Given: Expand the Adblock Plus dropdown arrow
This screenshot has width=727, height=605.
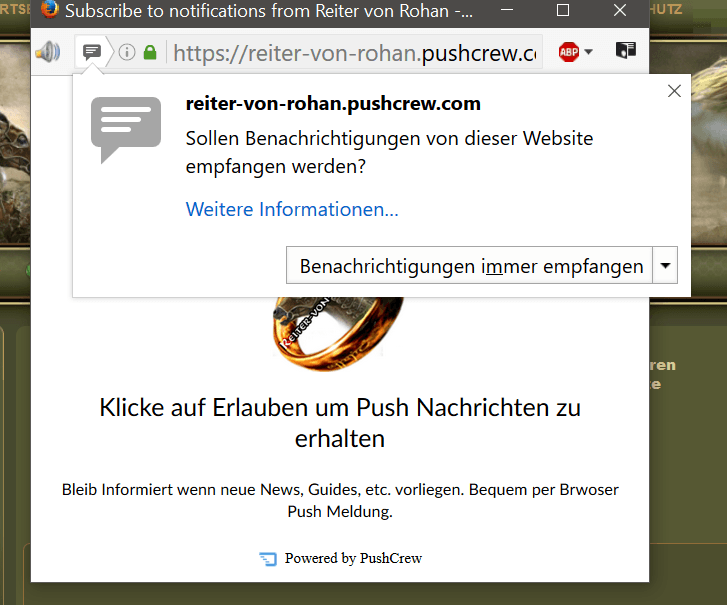Looking at the screenshot, I should coord(589,52).
